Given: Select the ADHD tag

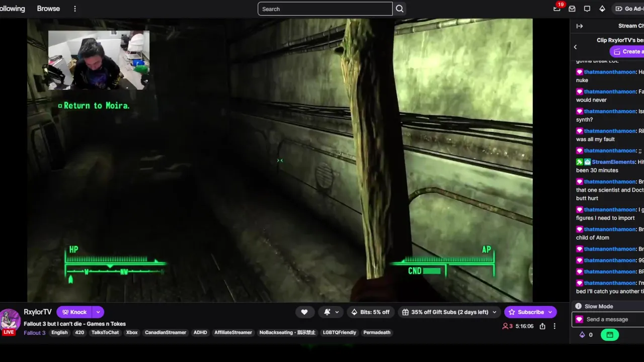Looking at the screenshot, I should (200, 332).
